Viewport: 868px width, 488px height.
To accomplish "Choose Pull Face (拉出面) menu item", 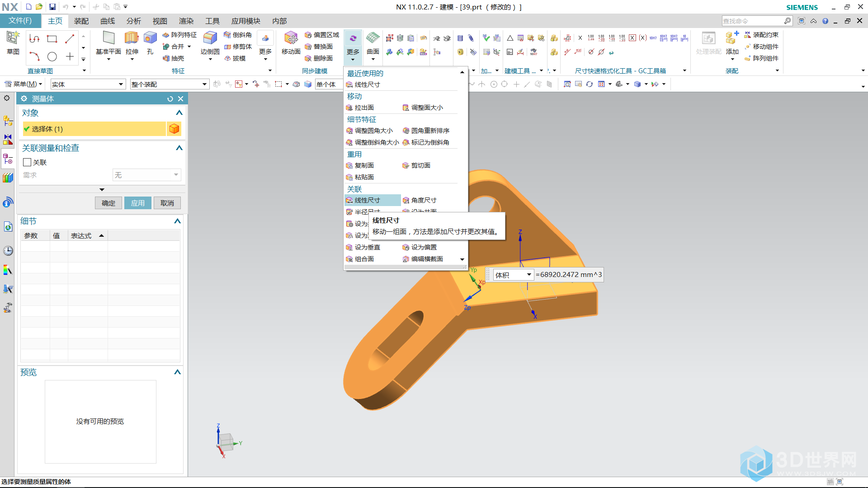I will coord(360,108).
